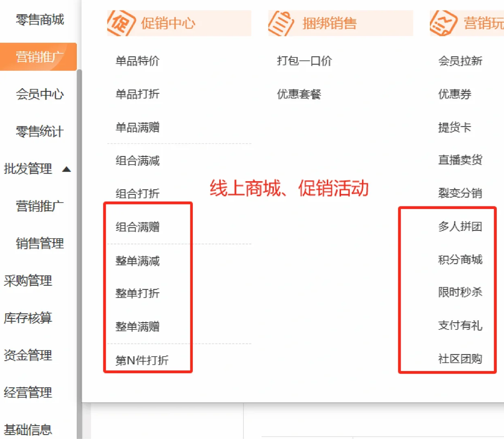The width and height of the screenshot is (504, 439).
Task: Open 资金管理 in the sidebar
Action: tap(28, 355)
